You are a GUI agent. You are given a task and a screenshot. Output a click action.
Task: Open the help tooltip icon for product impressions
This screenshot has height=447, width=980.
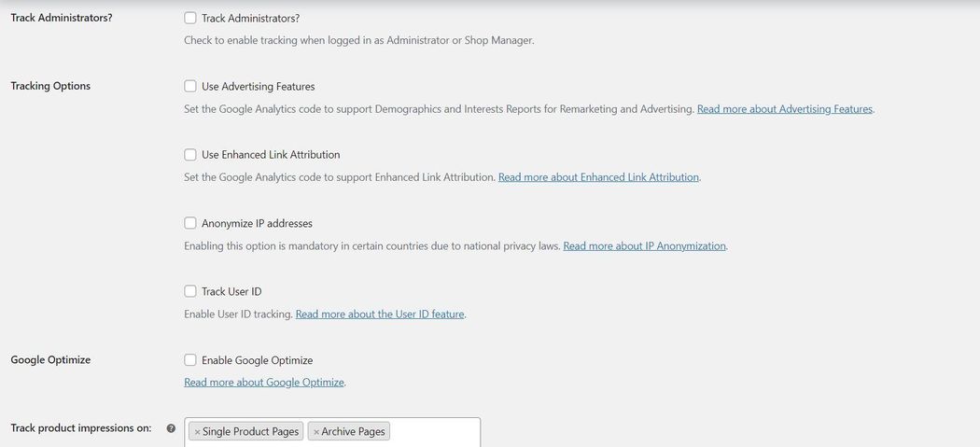171,429
